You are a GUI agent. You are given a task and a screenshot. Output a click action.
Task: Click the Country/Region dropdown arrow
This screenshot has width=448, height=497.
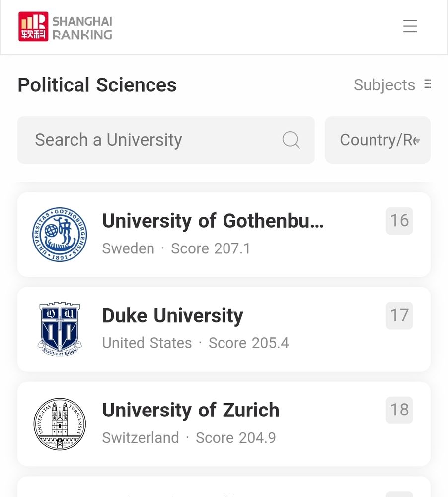click(417, 141)
